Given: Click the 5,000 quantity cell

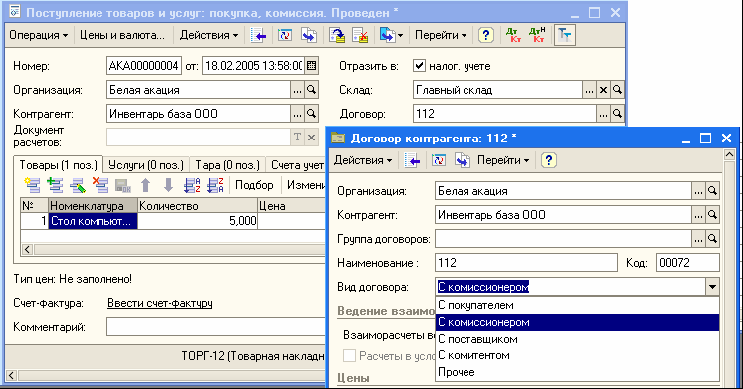Looking at the screenshot, I should point(197,221).
